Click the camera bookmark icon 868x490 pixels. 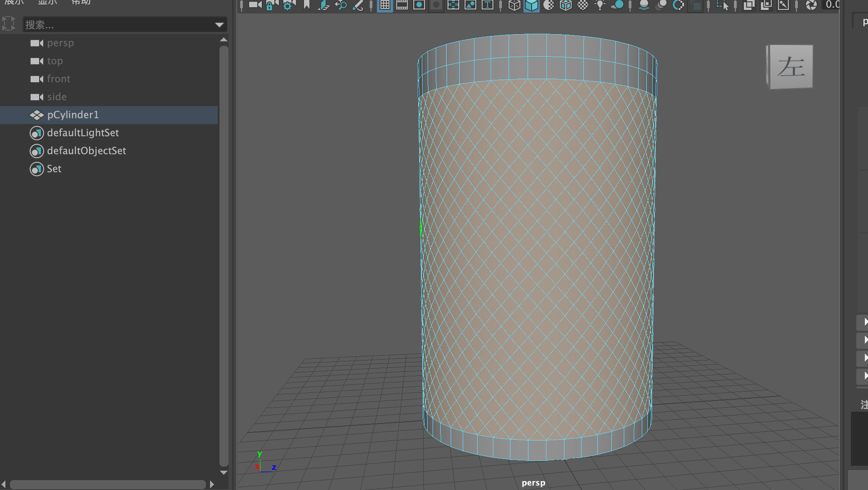307,5
